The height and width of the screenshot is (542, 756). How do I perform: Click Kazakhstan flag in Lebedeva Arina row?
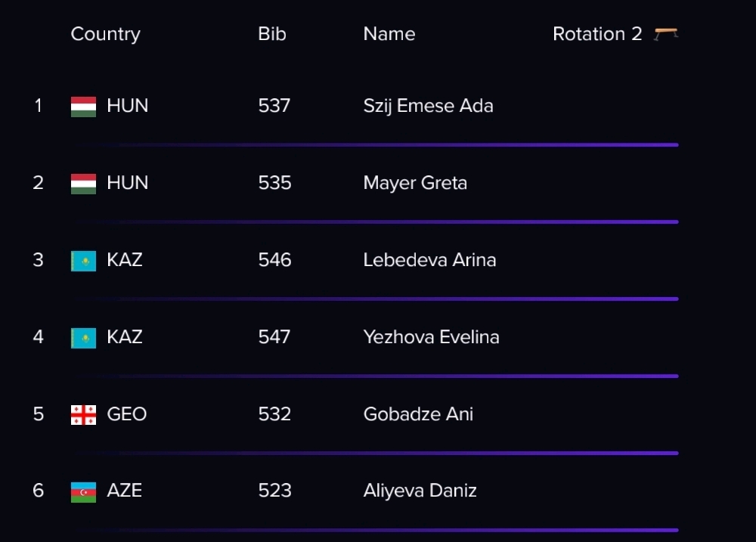coord(83,261)
